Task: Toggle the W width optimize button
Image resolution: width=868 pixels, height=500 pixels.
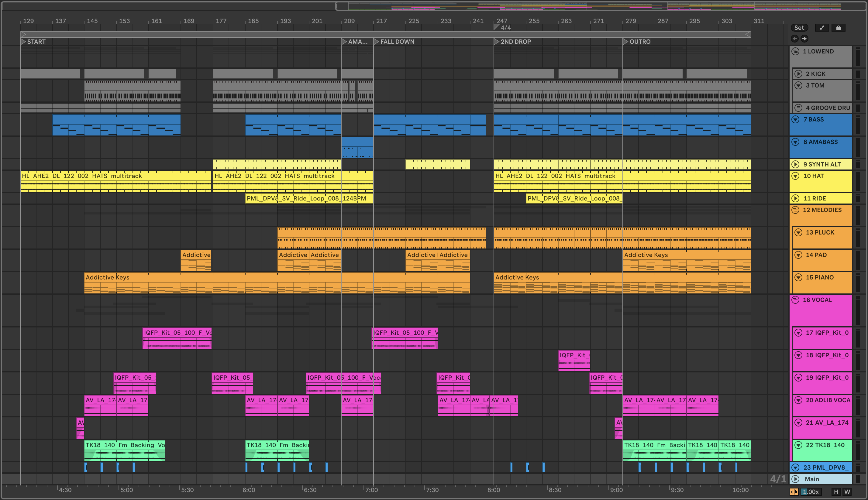Action: coord(847,492)
